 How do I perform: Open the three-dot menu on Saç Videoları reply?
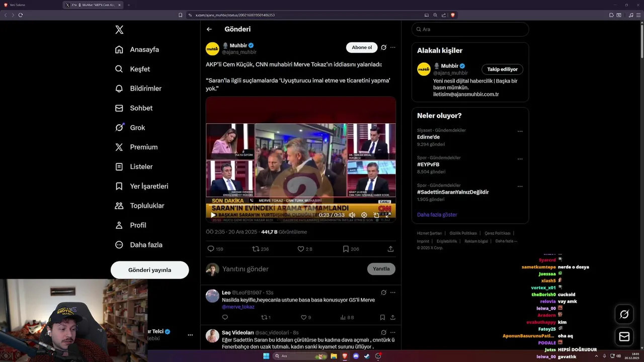(x=393, y=332)
